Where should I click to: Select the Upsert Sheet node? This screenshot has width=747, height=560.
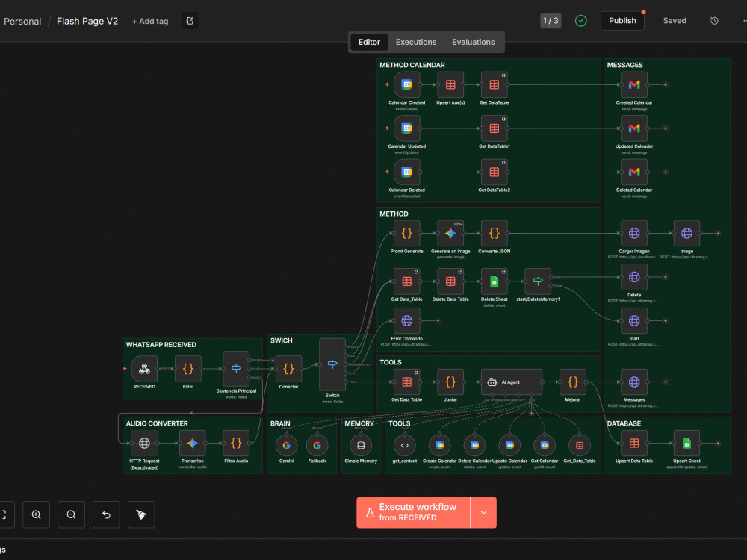point(686,444)
